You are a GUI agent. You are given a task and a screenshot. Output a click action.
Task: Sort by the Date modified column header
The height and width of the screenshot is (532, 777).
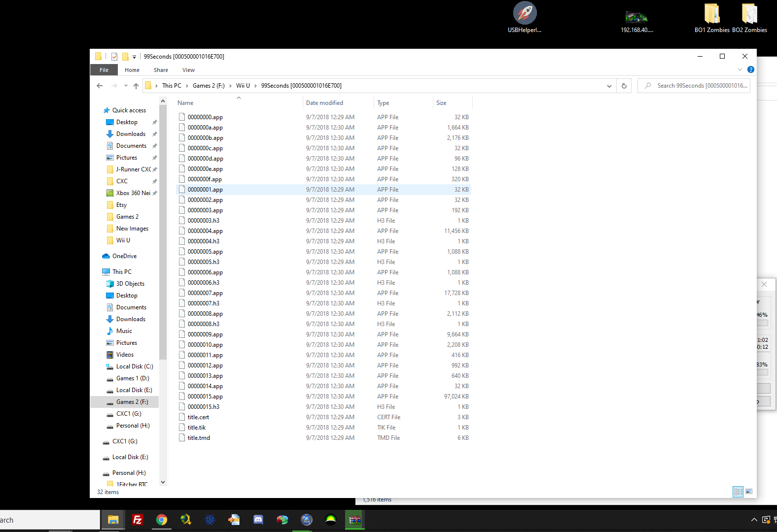click(339, 103)
